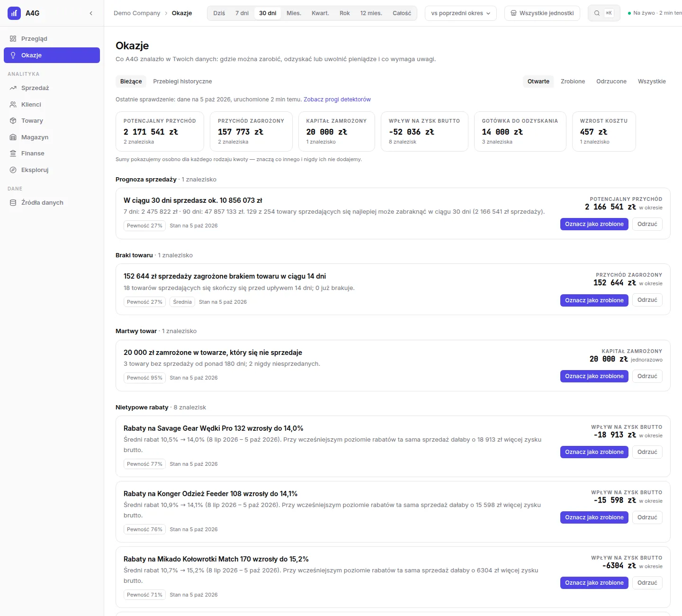This screenshot has height=616, width=682.
Task: Click Demo Company in the breadcrumb
Action: pos(137,13)
